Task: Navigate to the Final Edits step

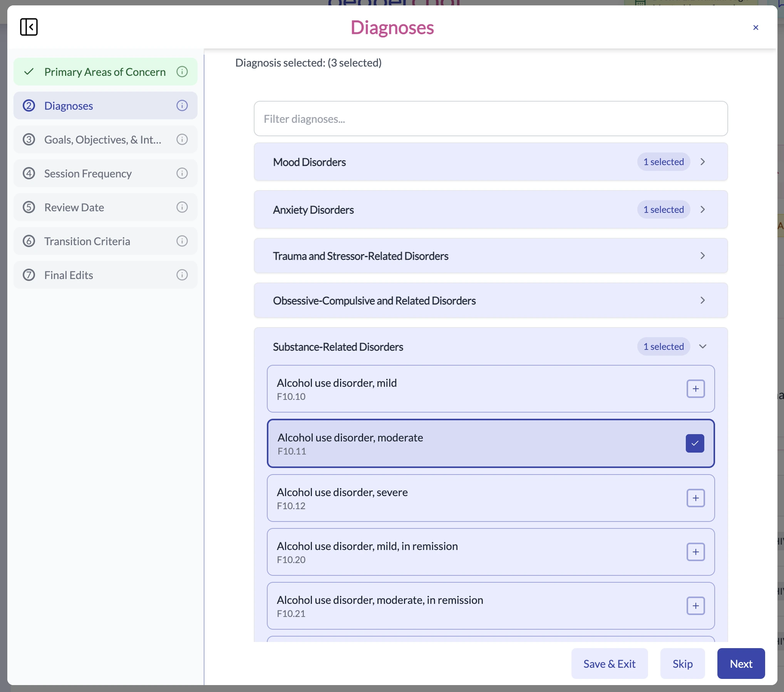Action: (69, 275)
